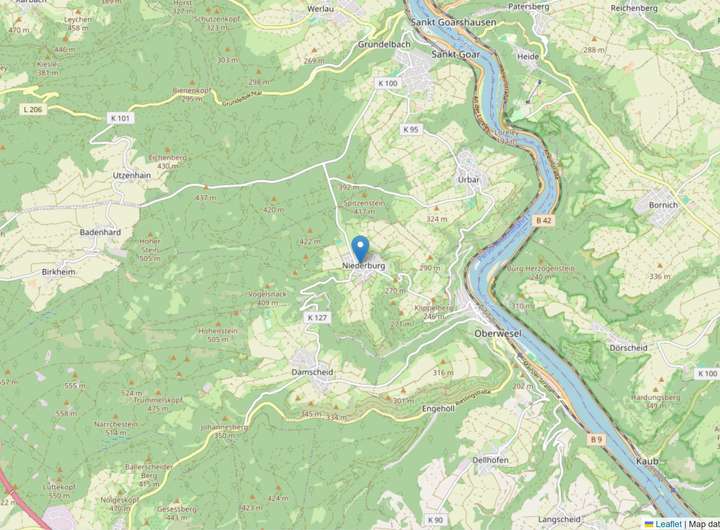Click the Damscheid village label
Viewport: 720px width, 530px height.
click(x=312, y=372)
